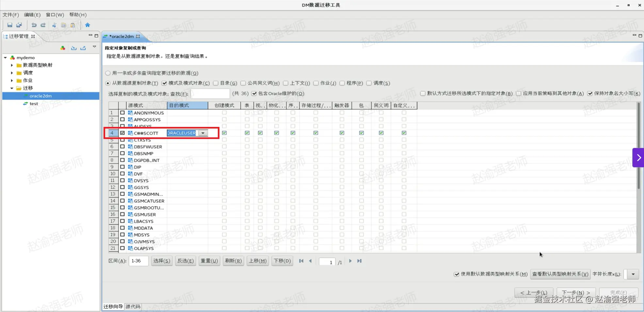Click the import icon in 迁移管理 panel
644x312 pixels.
74,48
